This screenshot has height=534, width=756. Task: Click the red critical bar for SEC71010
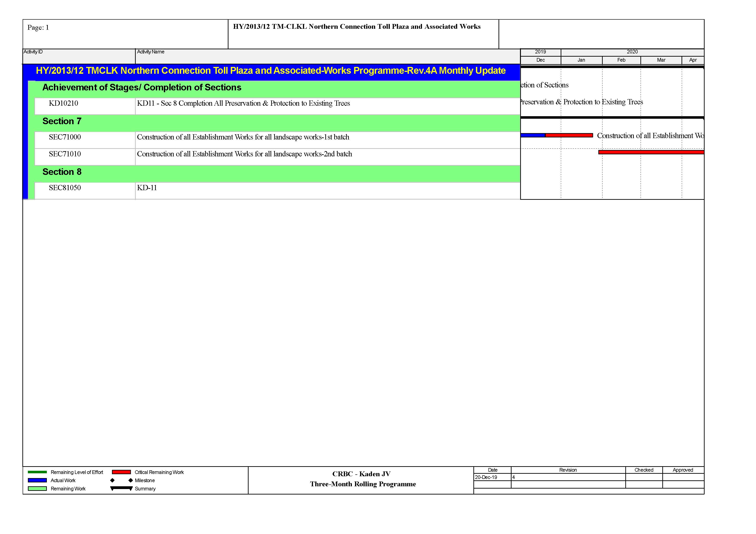(x=651, y=152)
